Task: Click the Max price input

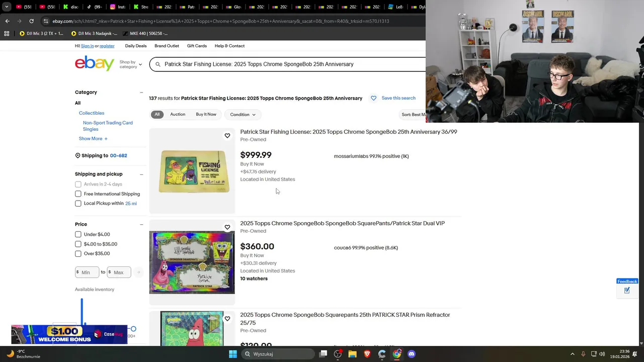Action: click(119, 272)
